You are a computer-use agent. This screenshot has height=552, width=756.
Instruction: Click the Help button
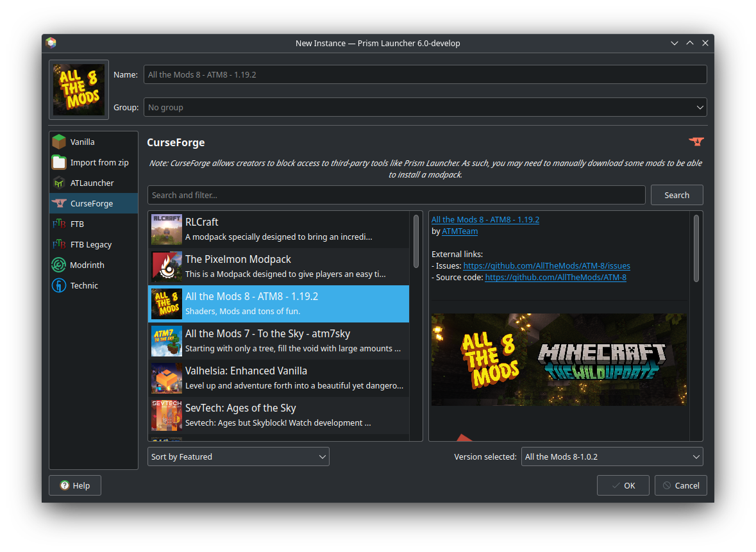coord(75,485)
